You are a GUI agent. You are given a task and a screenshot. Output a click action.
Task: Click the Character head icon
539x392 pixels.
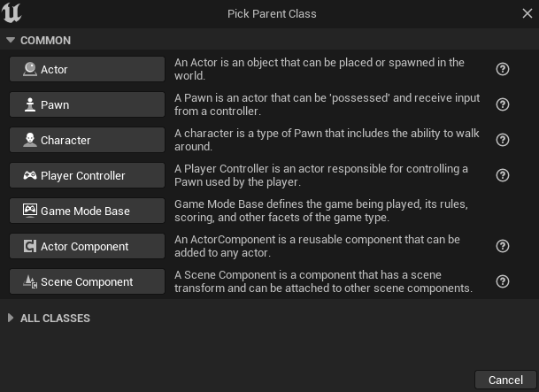[x=30, y=140]
